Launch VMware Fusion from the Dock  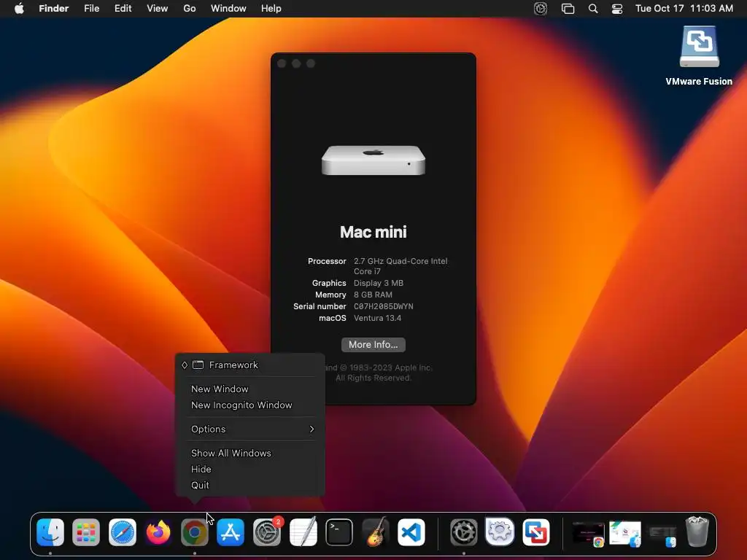tap(536, 532)
